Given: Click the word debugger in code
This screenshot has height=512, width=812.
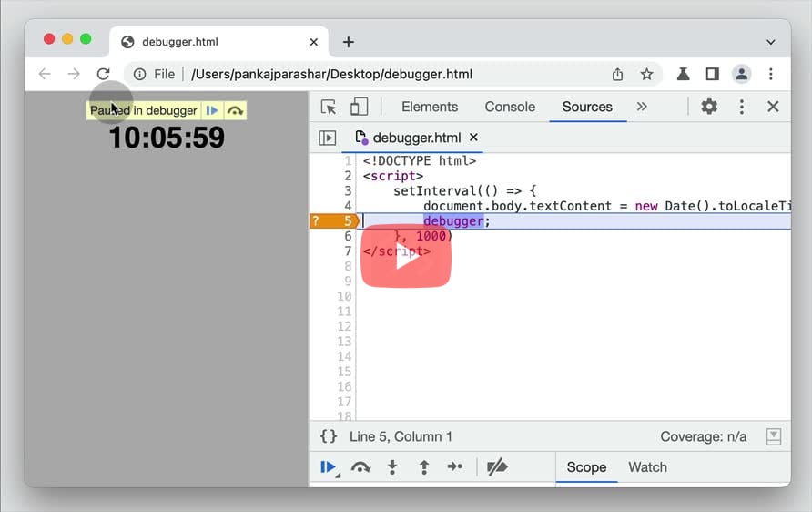Looking at the screenshot, I should point(453,221).
